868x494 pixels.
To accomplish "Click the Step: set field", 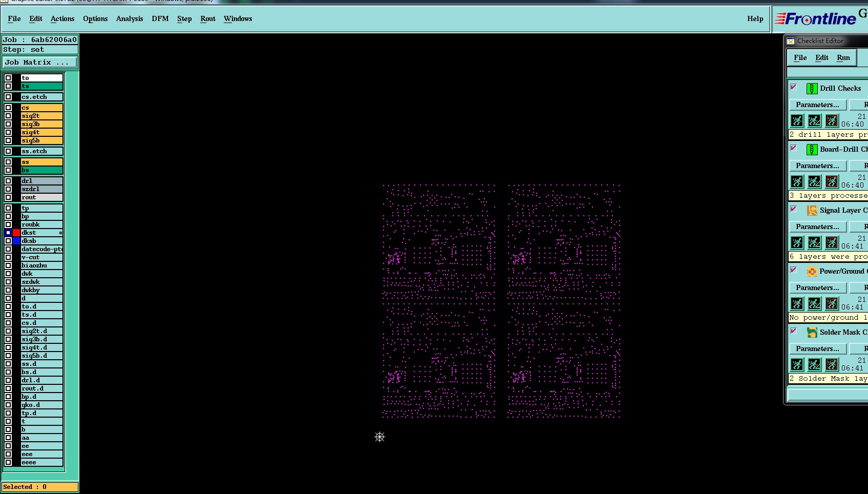I will coord(40,50).
